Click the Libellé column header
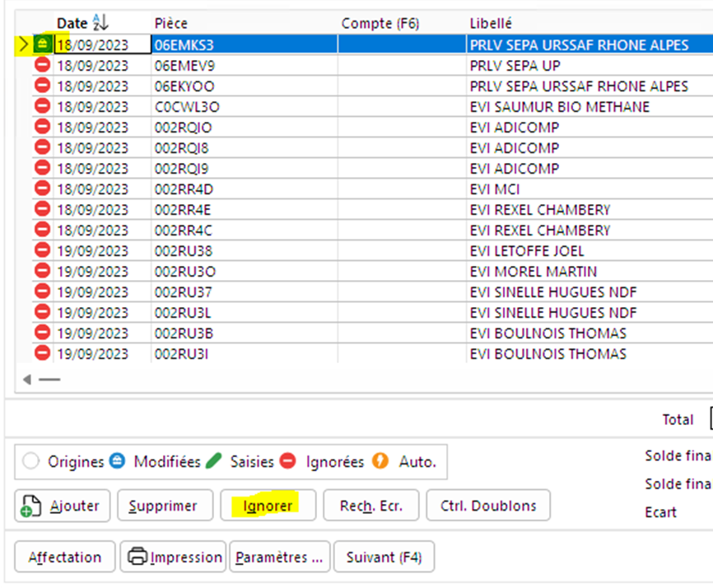The height and width of the screenshot is (588, 713). coord(491,23)
